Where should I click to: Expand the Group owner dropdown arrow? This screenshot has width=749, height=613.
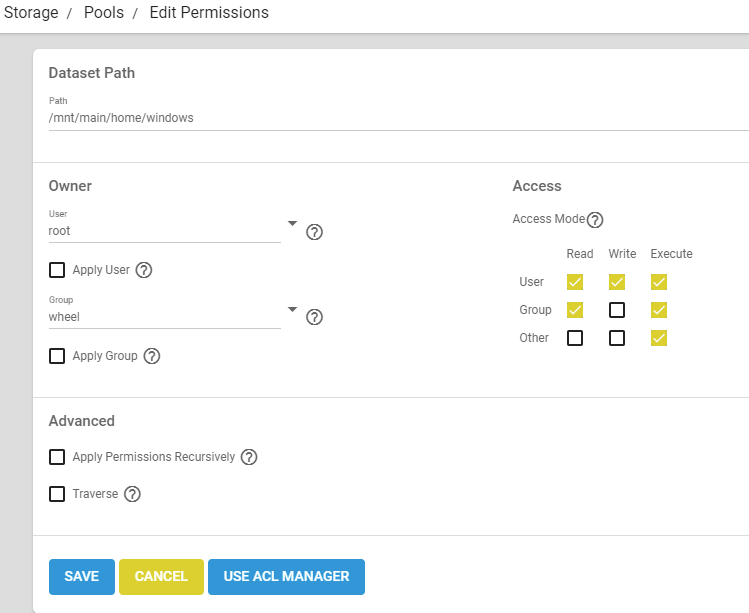tap(292, 309)
